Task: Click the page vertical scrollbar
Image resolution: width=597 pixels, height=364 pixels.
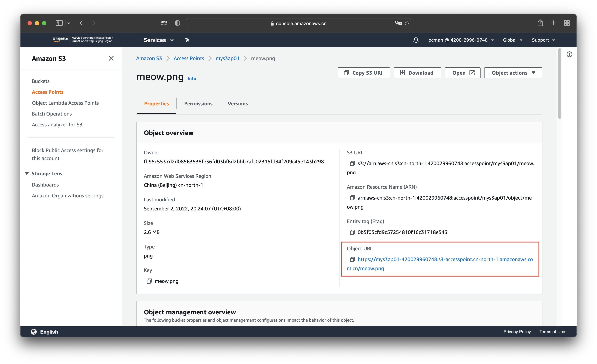Action: point(560,83)
